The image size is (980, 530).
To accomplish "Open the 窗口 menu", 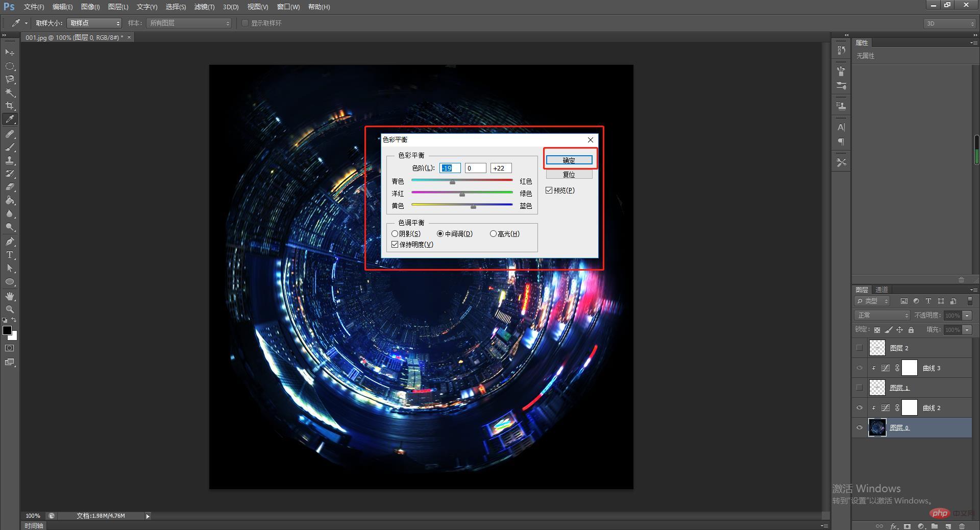I will pos(288,7).
